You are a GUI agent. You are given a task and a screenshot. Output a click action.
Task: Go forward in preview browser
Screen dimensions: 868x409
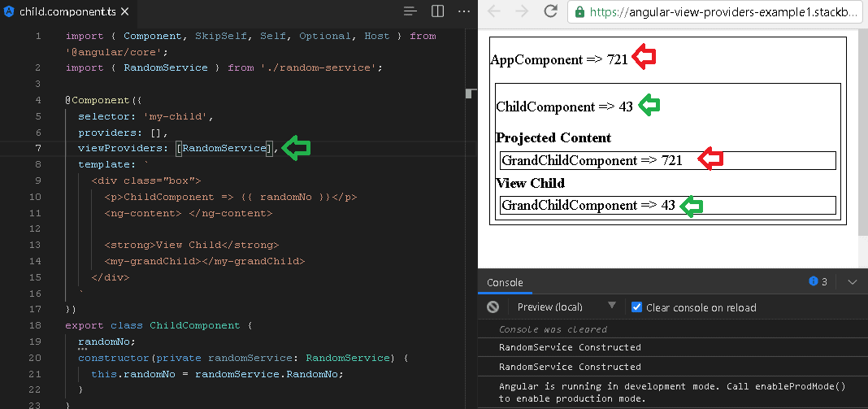point(522,11)
